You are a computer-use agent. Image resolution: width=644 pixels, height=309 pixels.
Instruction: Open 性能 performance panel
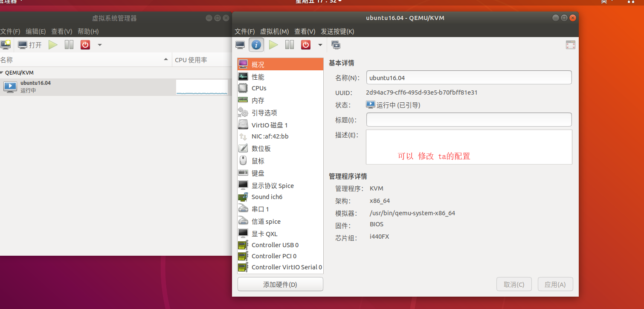(258, 76)
